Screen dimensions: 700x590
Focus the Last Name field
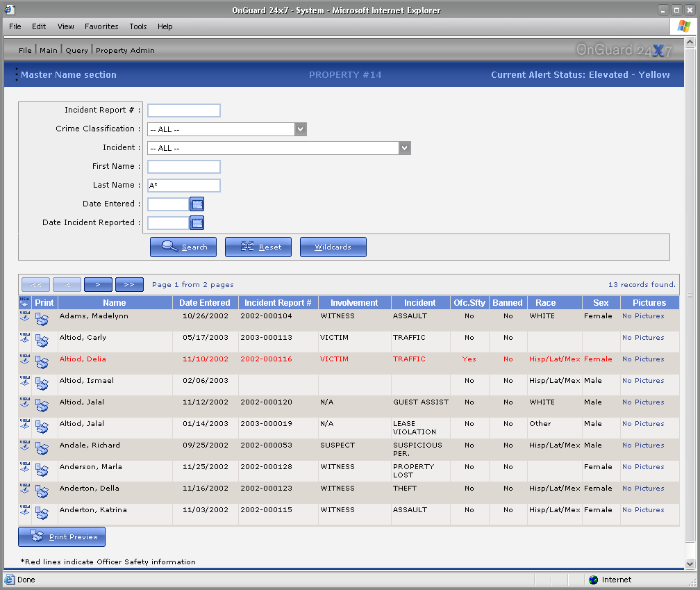(x=184, y=186)
